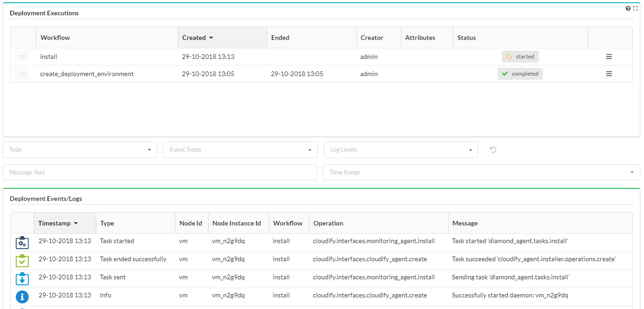The width and height of the screenshot is (644, 309).
Task: Click the completed status label
Action: click(x=520, y=74)
